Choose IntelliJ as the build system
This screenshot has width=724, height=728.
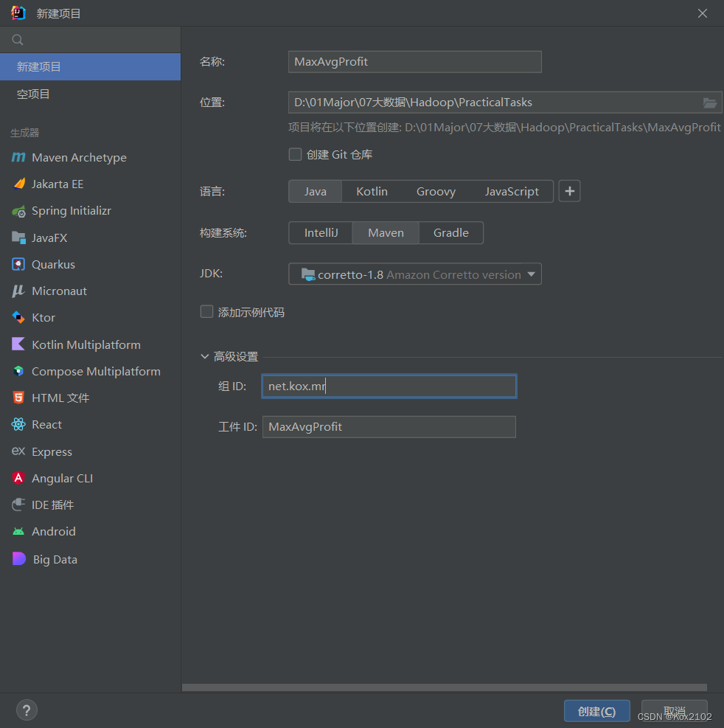click(x=321, y=232)
